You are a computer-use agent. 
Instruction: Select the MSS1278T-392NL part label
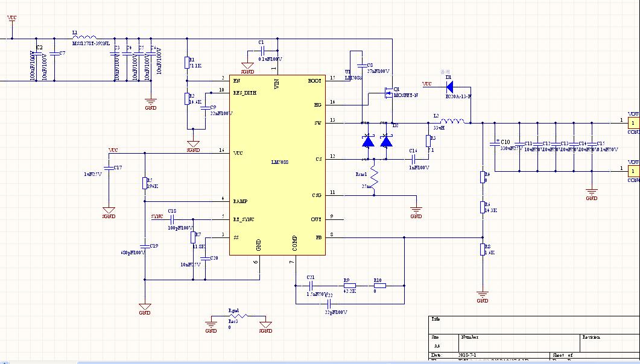[x=91, y=43]
